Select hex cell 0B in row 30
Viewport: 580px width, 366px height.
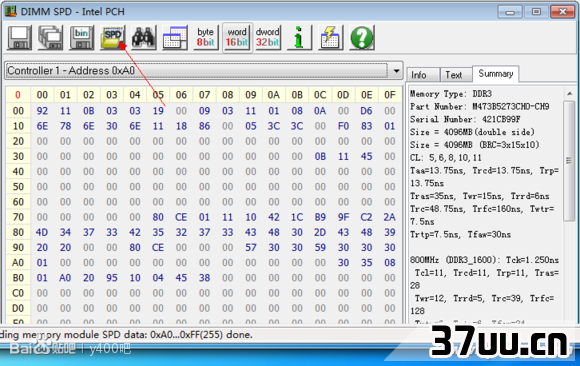[320, 157]
